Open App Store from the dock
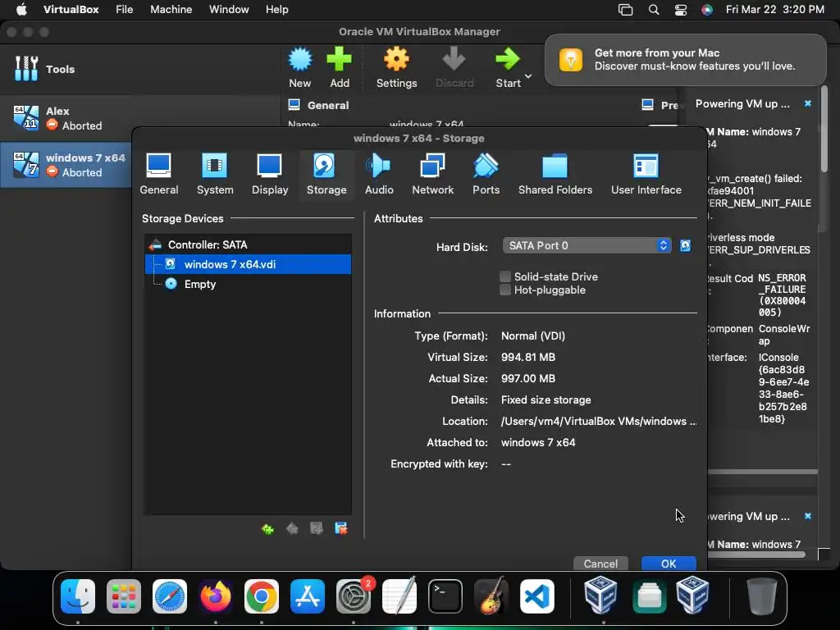 (x=308, y=596)
